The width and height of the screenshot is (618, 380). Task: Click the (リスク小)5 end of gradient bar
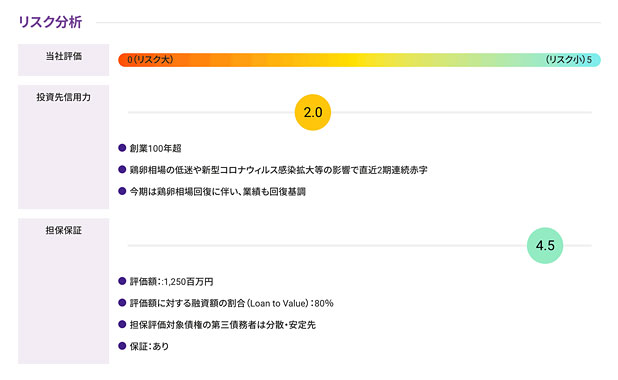(x=569, y=60)
